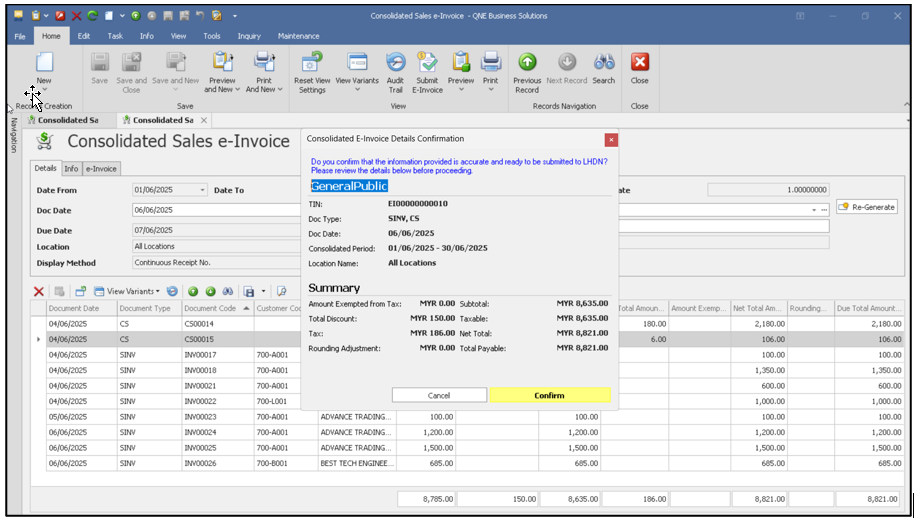Switch to the e-Invoice tab
922x521 pixels.
point(101,169)
